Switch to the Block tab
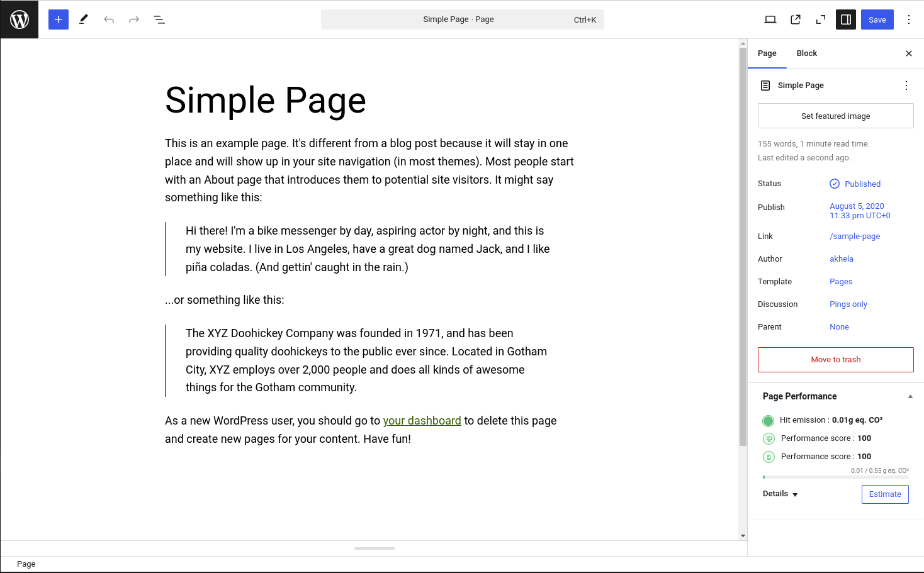This screenshot has width=924, height=573. pos(806,53)
